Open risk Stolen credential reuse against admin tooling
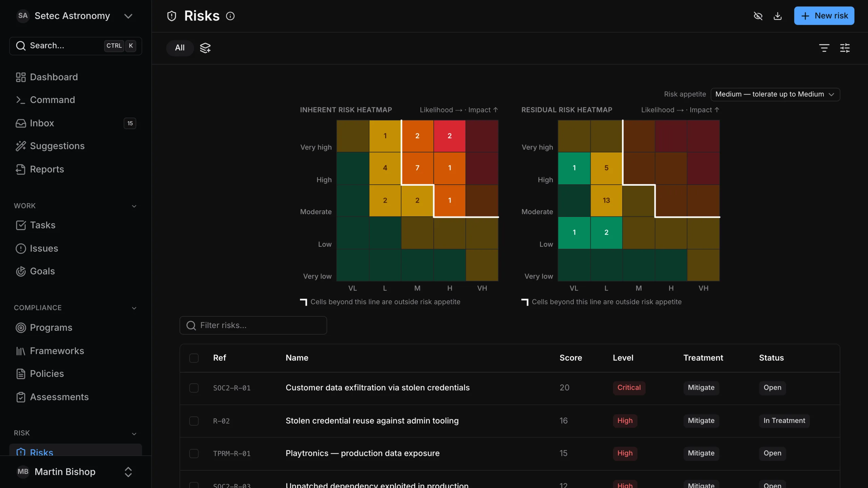 click(372, 421)
